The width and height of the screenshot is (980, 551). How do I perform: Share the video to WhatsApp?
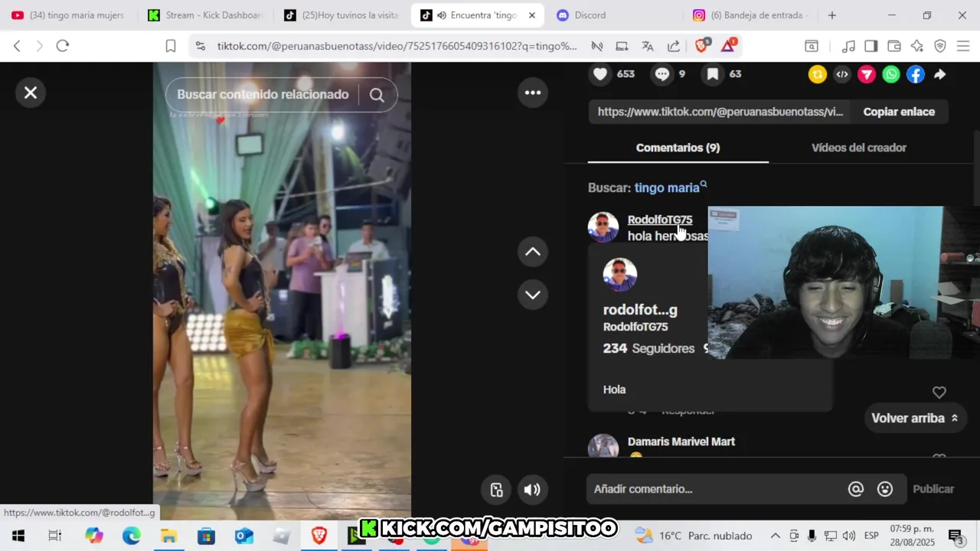click(891, 74)
